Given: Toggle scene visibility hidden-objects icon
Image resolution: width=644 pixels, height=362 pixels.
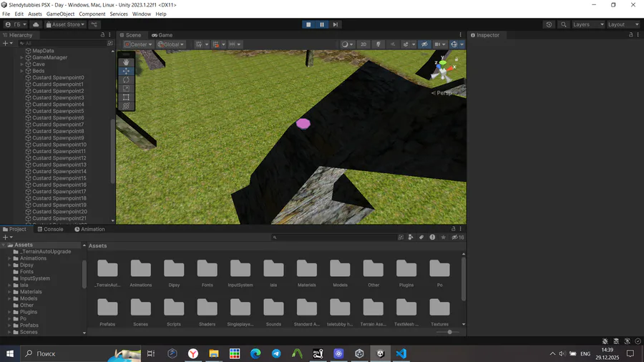Looking at the screenshot, I should coord(424,44).
